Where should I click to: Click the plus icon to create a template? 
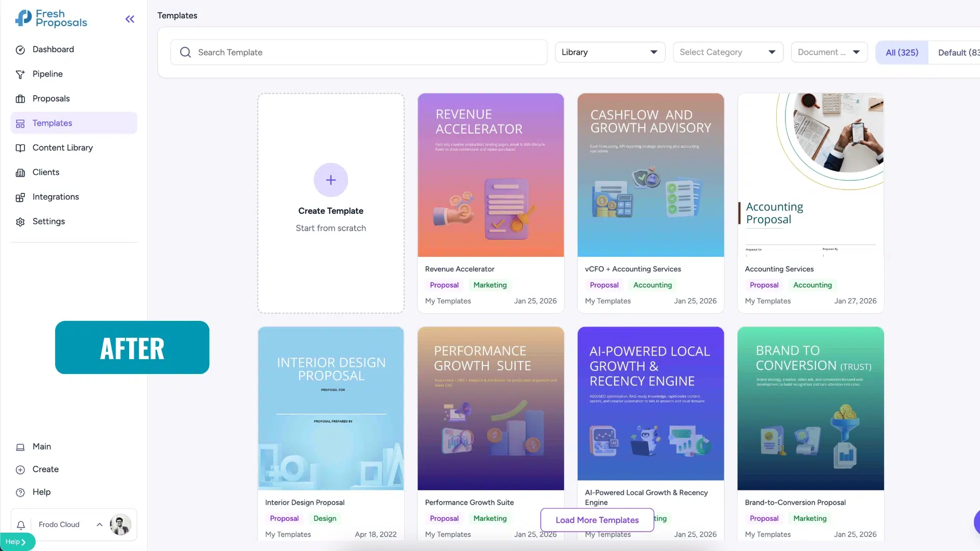[331, 180]
